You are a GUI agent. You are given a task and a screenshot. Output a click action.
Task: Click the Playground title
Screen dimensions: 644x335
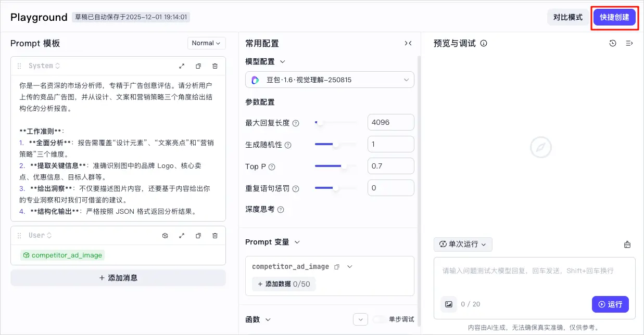click(x=39, y=17)
